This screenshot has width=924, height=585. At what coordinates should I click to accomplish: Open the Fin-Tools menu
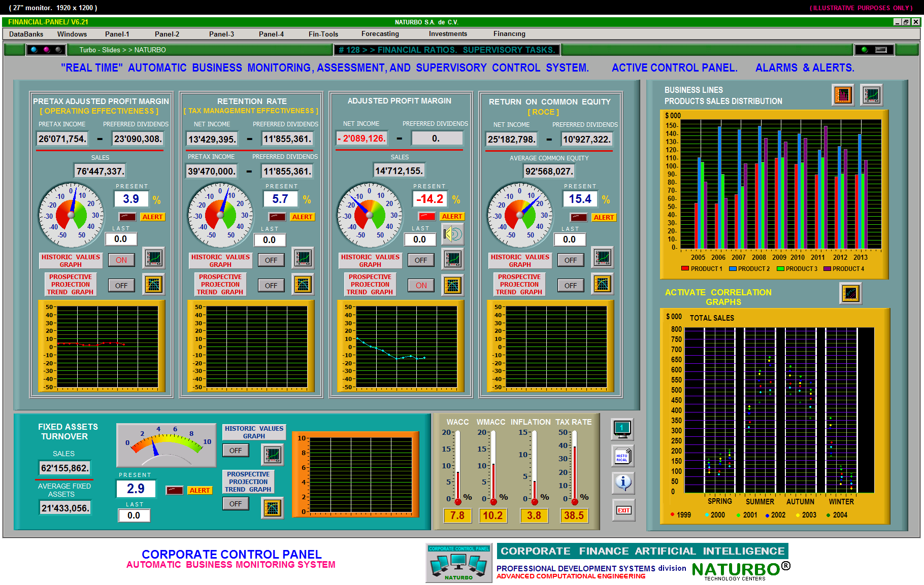323,34
